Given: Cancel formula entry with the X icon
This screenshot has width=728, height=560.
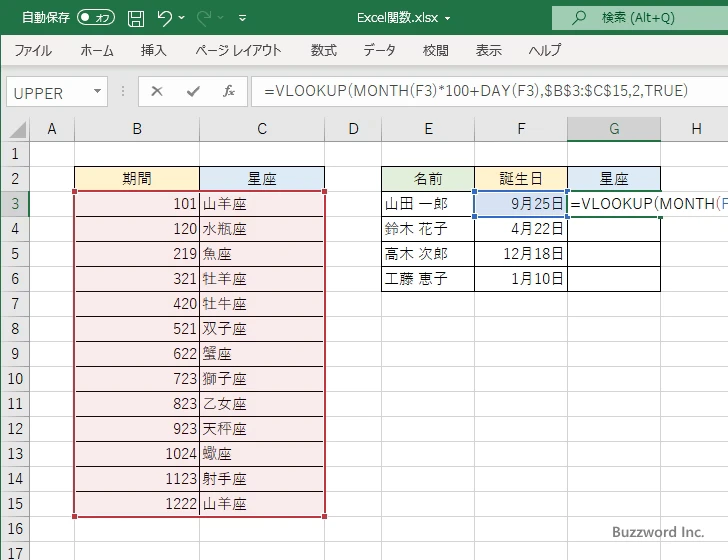Looking at the screenshot, I should click(157, 91).
